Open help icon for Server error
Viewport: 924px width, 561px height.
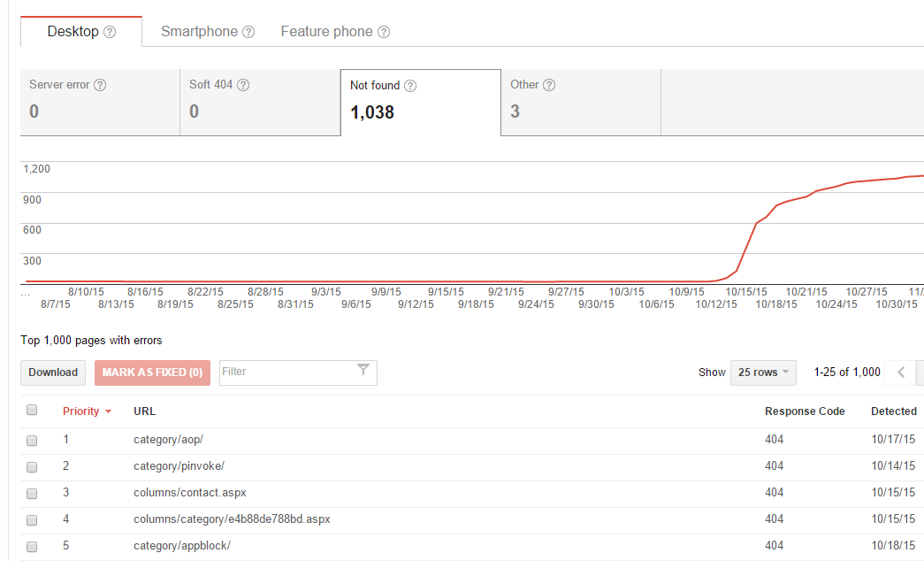point(100,86)
